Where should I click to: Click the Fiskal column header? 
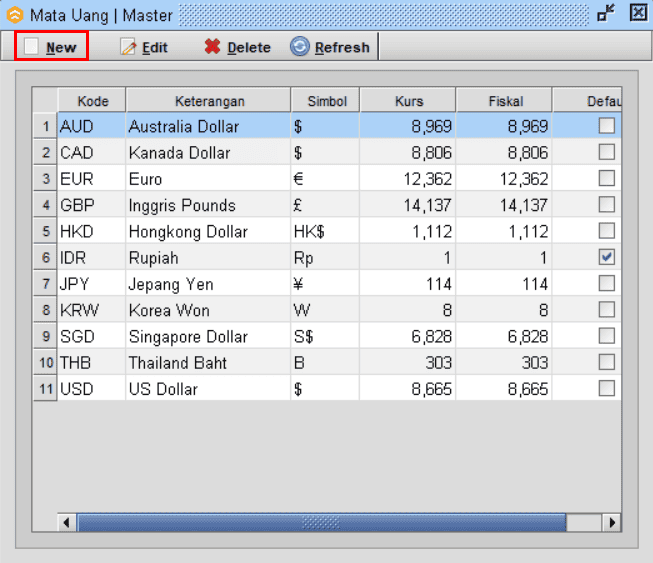504,100
